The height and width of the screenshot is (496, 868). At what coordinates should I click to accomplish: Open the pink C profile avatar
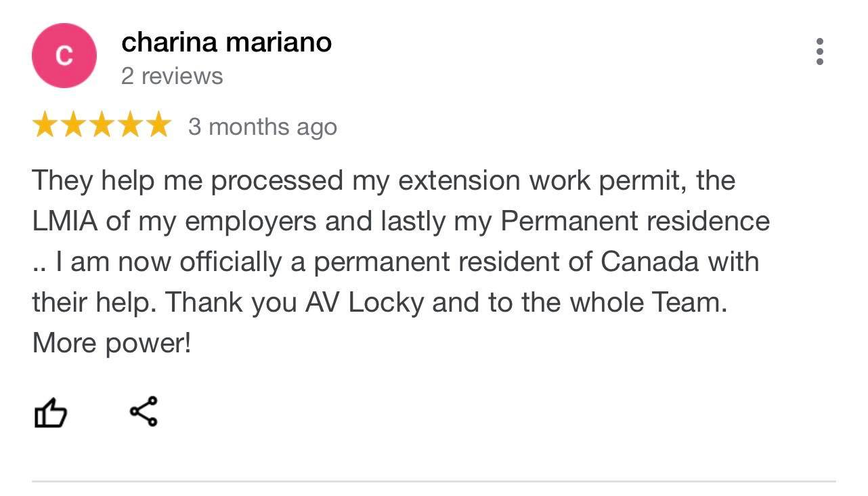64,56
